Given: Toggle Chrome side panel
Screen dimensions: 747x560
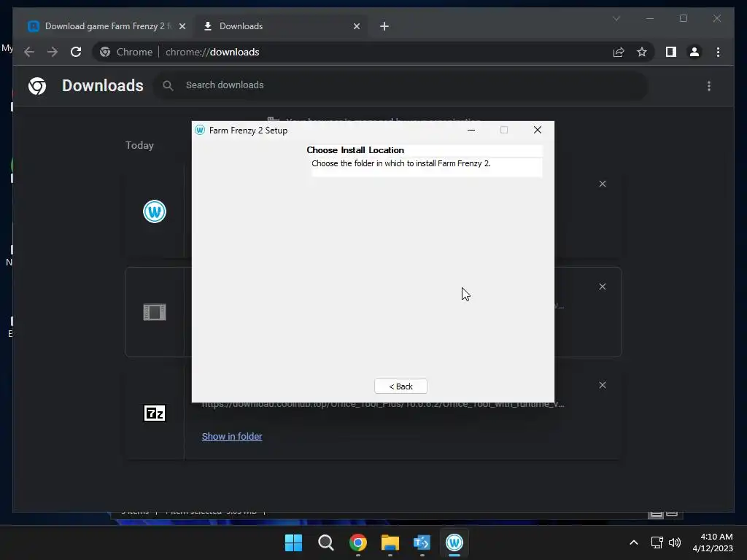Looking at the screenshot, I should point(671,52).
